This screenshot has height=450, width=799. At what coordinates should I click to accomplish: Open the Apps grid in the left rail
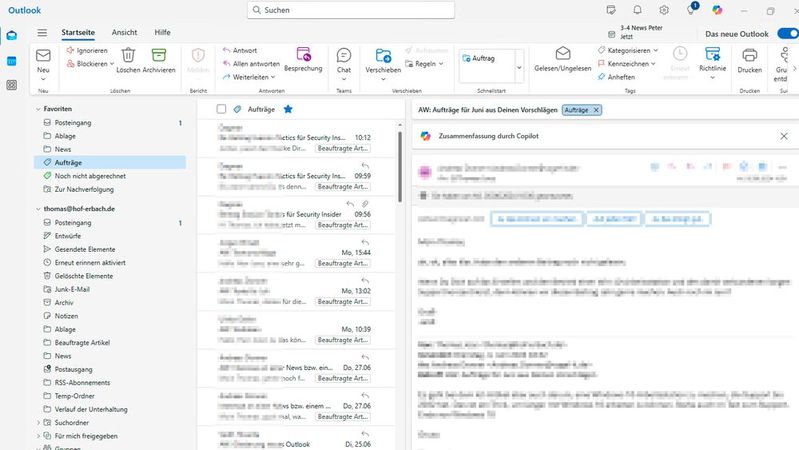12,85
